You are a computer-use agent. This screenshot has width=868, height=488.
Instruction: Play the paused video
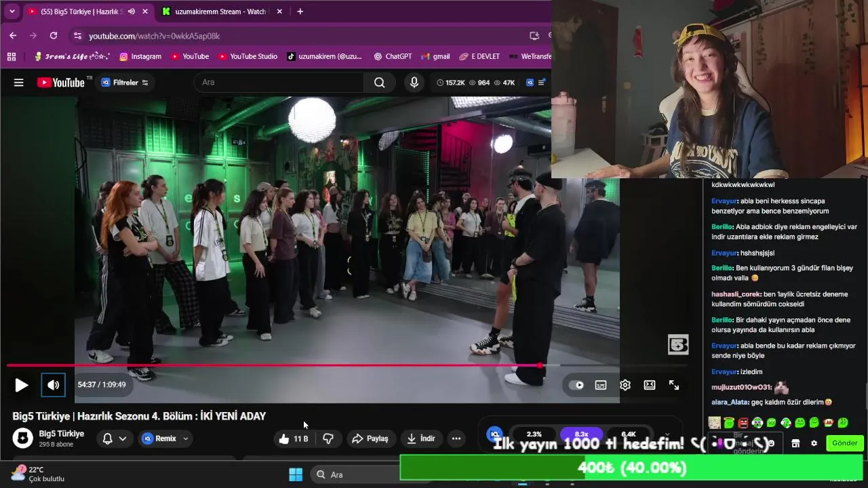21,385
